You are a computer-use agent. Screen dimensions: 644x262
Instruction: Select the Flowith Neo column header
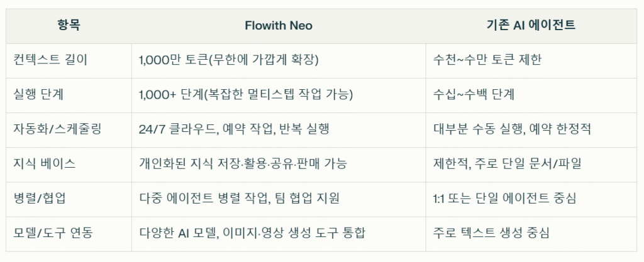point(279,25)
